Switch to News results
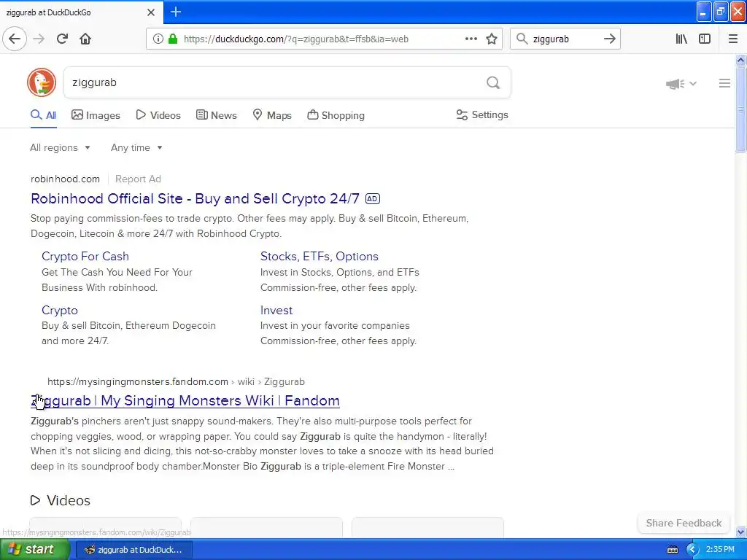 click(216, 114)
